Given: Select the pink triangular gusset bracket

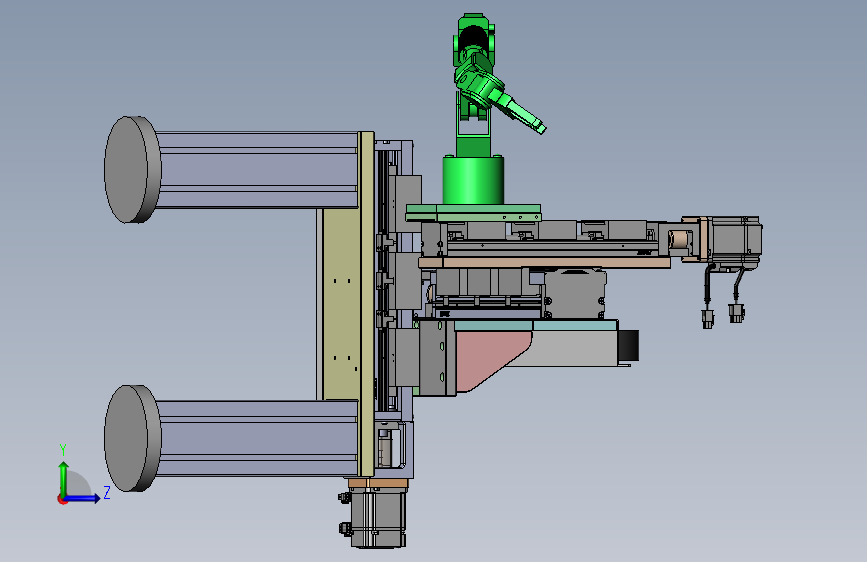Looking at the screenshot, I should pyautogui.click(x=489, y=360).
